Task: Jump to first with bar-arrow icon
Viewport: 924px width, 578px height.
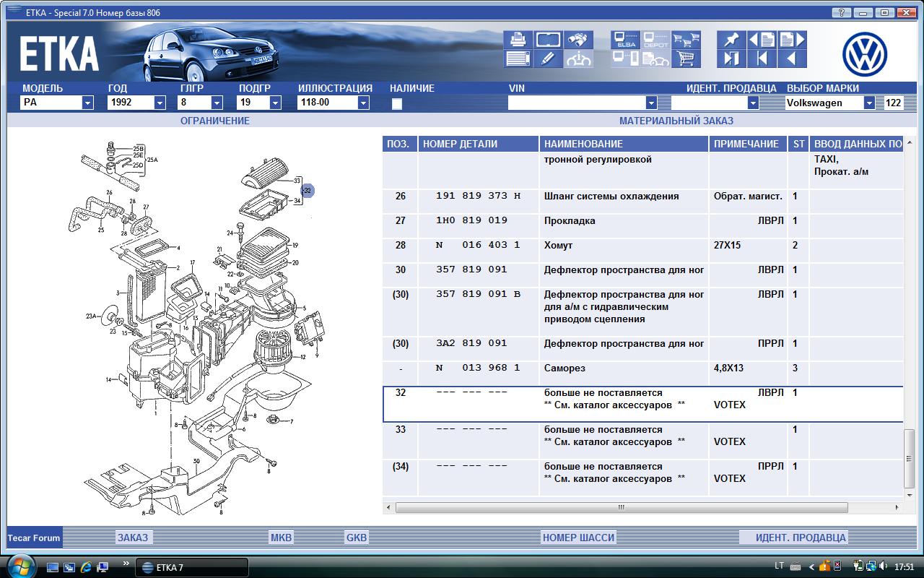Action: click(762, 59)
